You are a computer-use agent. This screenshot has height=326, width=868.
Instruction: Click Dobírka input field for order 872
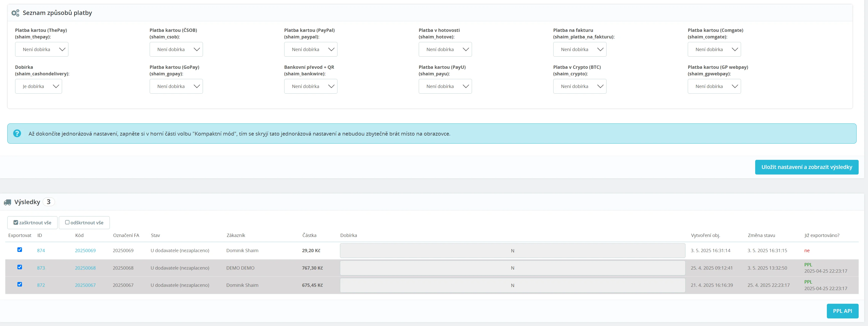512,285
